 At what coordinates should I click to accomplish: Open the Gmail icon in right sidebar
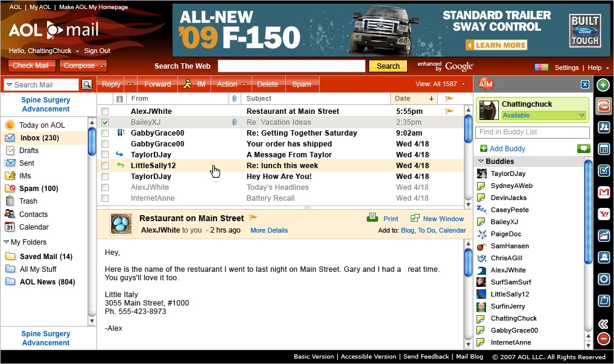point(604,192)
